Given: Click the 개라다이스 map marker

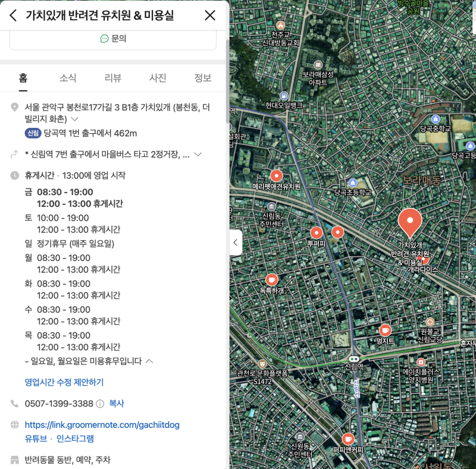Looking at the screenshot, I should coord(425,260).
